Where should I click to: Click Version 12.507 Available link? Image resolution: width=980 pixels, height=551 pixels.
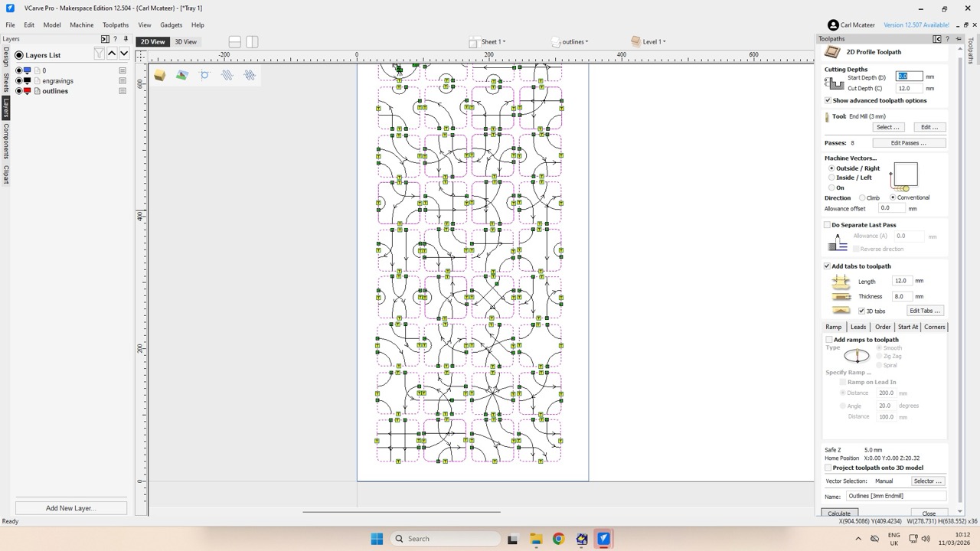coord(916,25)
